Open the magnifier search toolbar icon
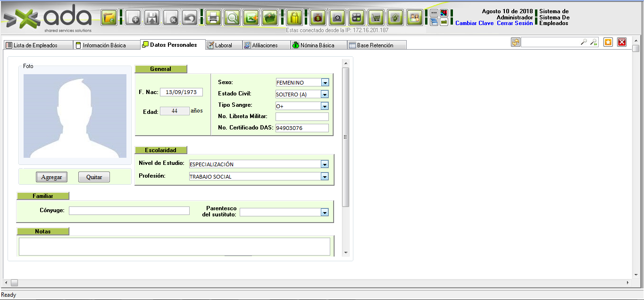The height and width of the screenshot is (300, 644). 232,18
